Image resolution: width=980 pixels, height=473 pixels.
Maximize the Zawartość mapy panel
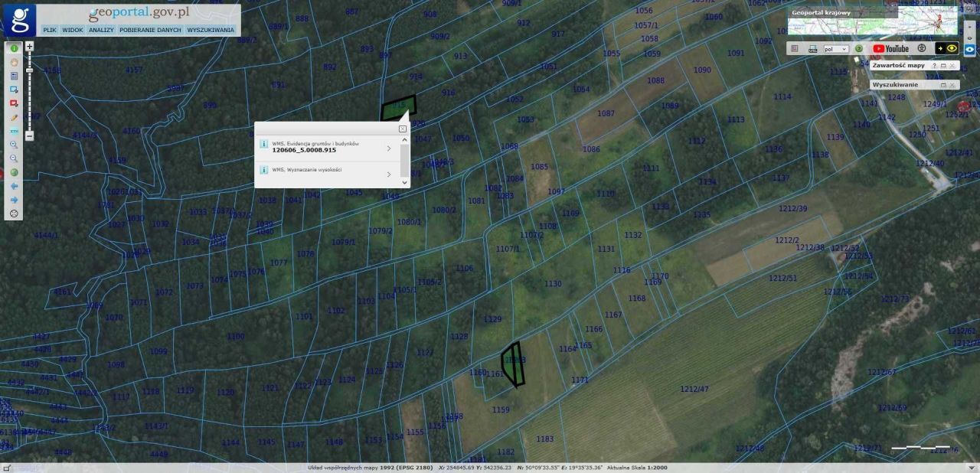943,66
